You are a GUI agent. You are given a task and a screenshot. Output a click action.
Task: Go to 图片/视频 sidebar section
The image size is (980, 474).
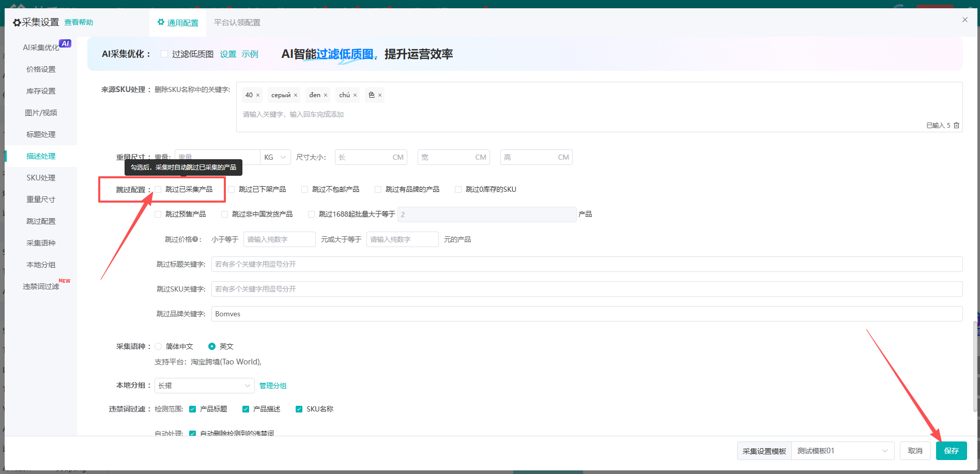[41, 113]
